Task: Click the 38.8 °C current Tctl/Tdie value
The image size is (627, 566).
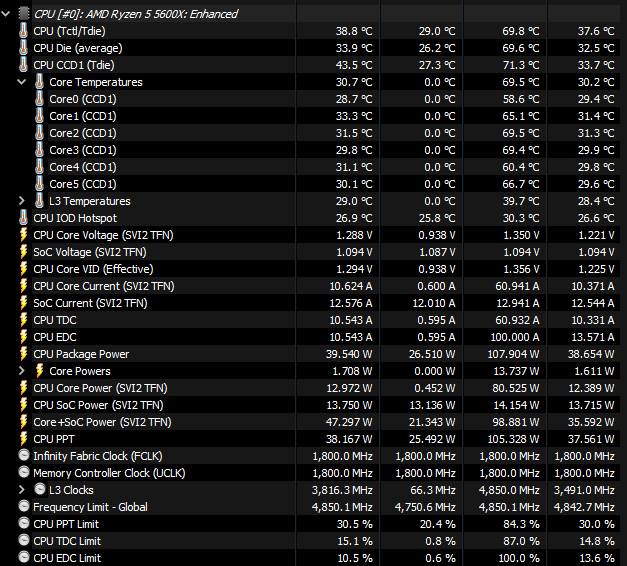Action: (x=354, y=31)
